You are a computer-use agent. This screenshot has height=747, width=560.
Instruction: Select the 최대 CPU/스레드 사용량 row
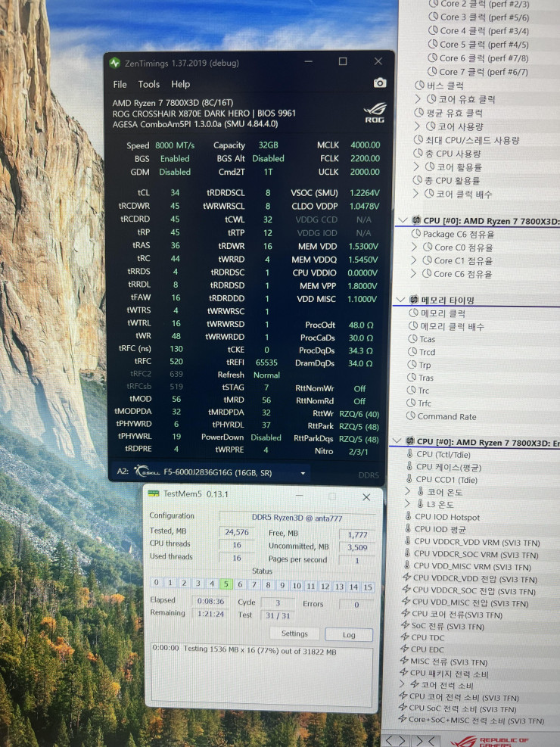click(467, 140)
